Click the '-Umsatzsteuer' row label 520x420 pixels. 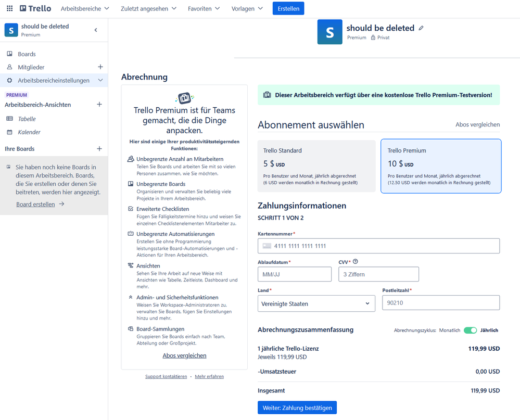277,372
